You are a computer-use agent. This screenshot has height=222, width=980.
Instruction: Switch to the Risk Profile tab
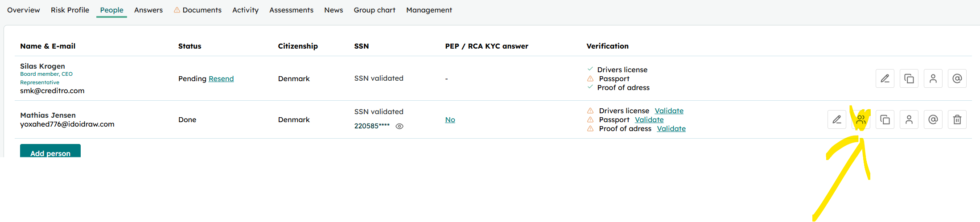[x=70, y=10]
